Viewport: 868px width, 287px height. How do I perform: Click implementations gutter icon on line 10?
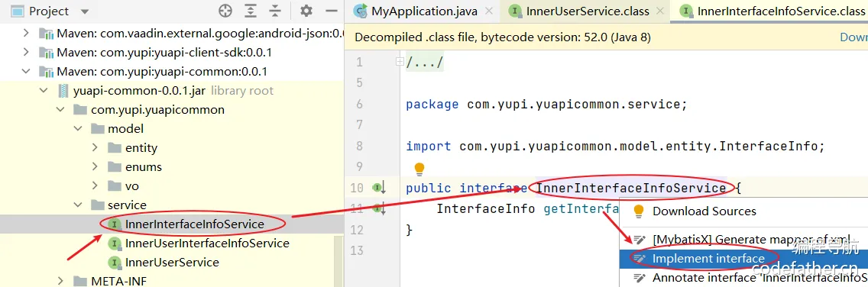click(x=379, y=188)
